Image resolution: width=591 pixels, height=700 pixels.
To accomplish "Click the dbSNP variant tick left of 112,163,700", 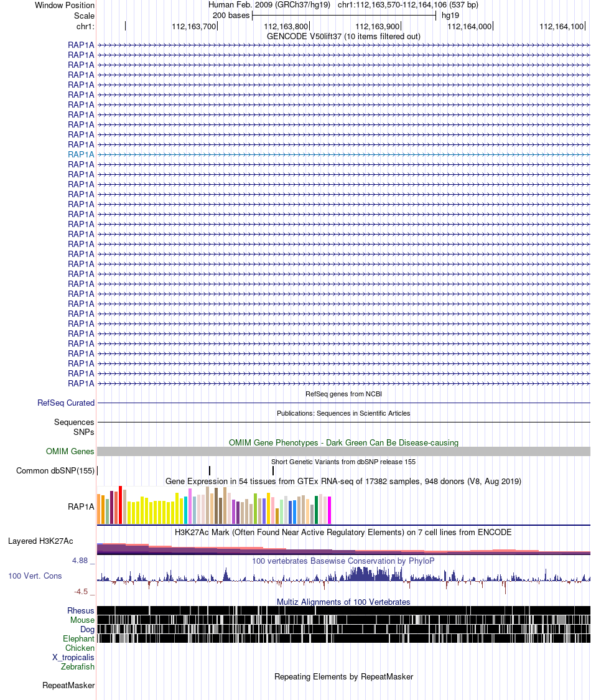I will pos(210,470).
